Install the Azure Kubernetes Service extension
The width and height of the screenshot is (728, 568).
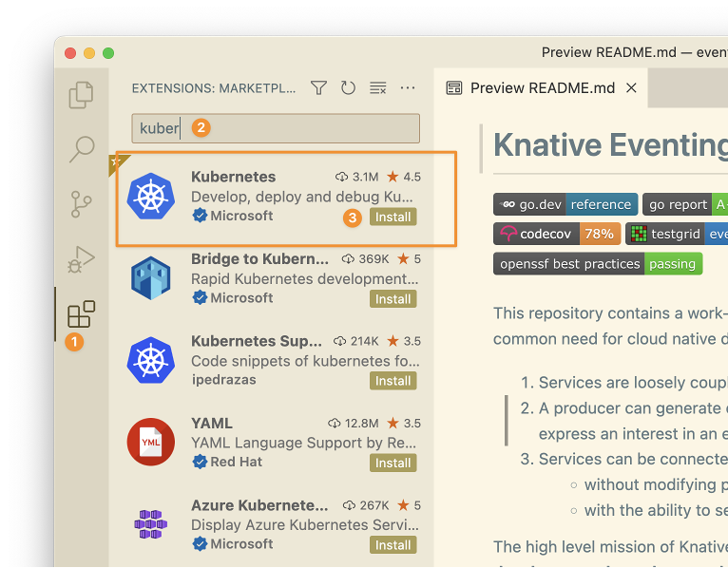point(393,545)
